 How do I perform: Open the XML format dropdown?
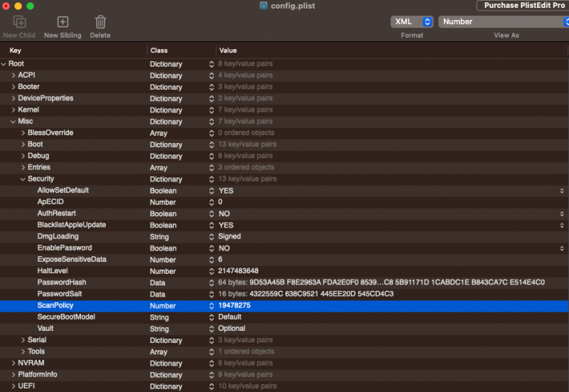(412, 22)
